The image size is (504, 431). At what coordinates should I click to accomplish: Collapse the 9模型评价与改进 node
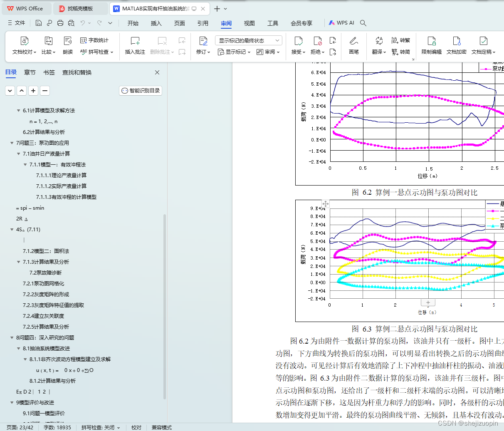coord(12,403)
